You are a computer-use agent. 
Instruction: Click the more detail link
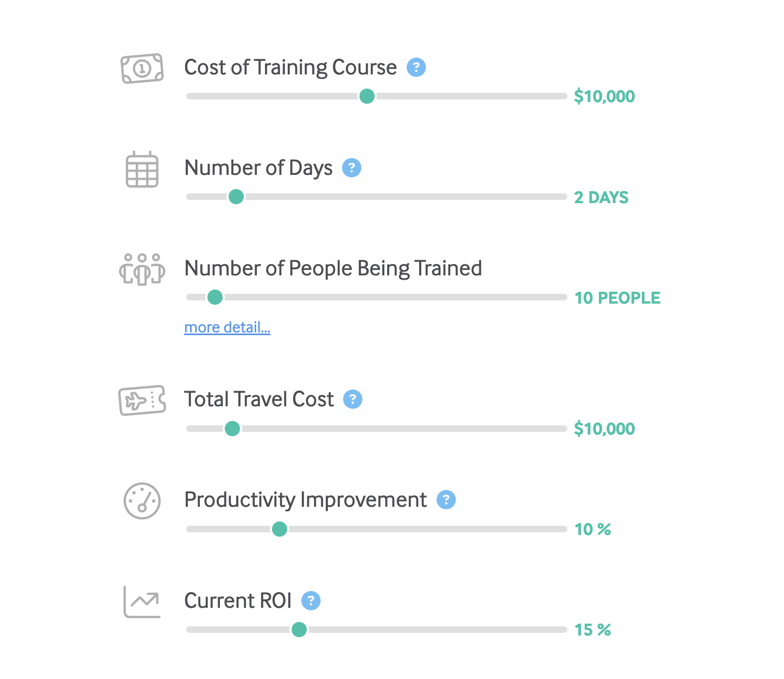pos(227,327)
